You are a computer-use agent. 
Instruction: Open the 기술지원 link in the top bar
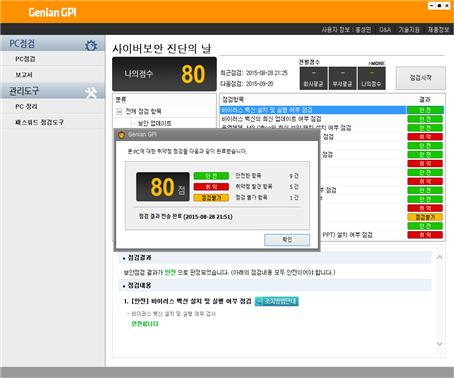coord(409,29)
